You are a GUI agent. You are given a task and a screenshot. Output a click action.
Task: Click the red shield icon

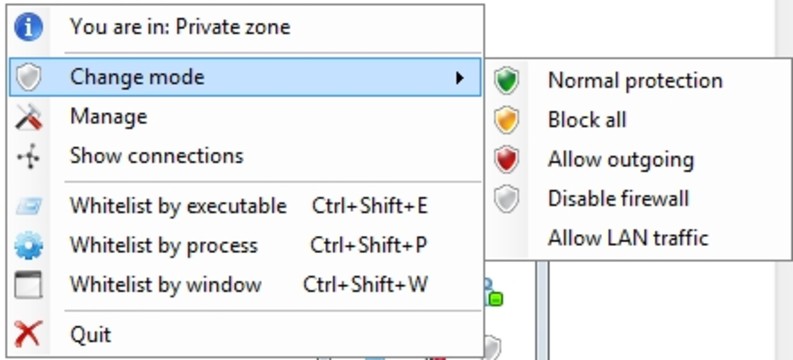point(507,159)
